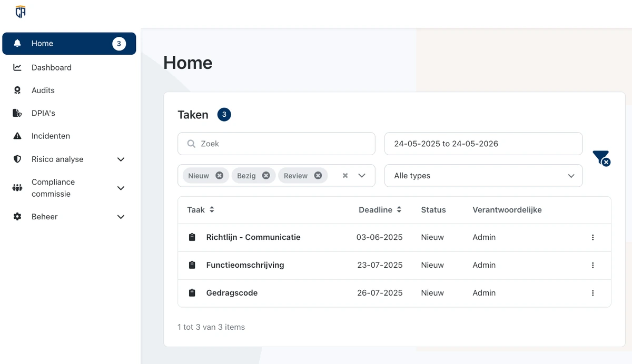Click deadline 26-07-2025

(x=380, y=293)
